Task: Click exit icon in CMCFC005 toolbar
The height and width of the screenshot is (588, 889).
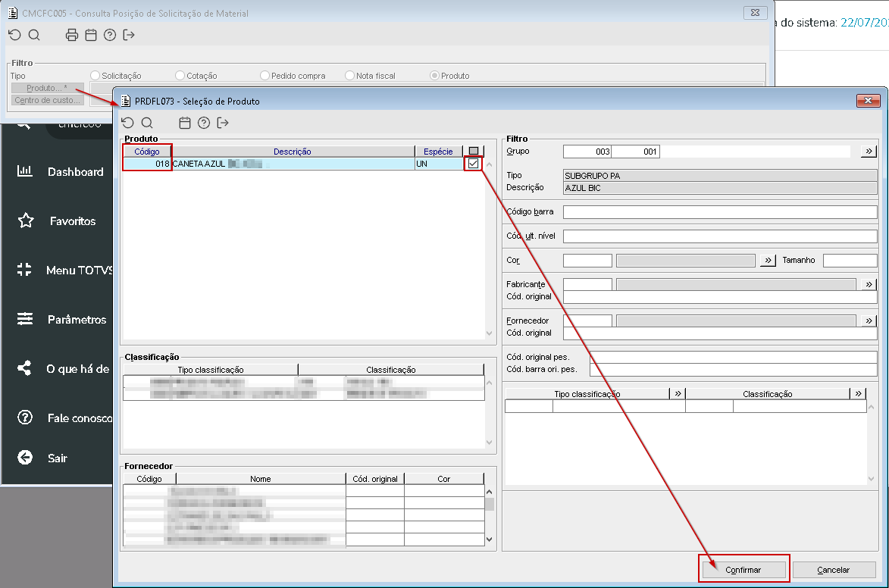Action: tap(129, 35)
